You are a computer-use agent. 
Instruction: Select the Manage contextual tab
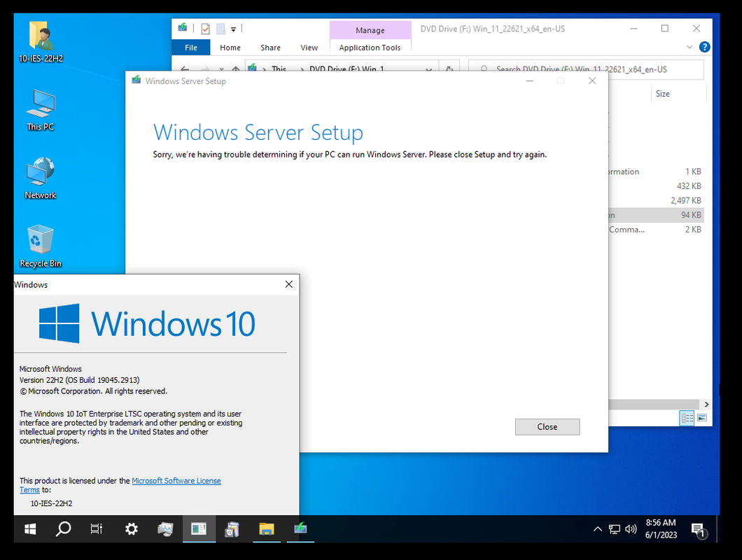point(370,30)
